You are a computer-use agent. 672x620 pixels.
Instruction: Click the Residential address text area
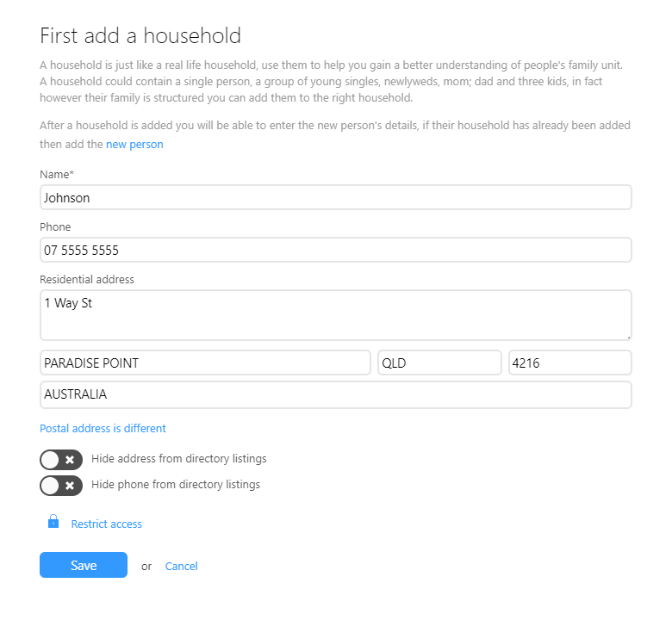335,314
